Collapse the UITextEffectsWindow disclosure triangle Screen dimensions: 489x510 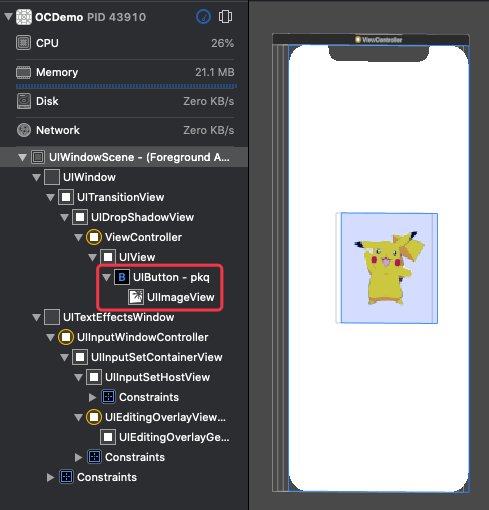coord(36,317)
